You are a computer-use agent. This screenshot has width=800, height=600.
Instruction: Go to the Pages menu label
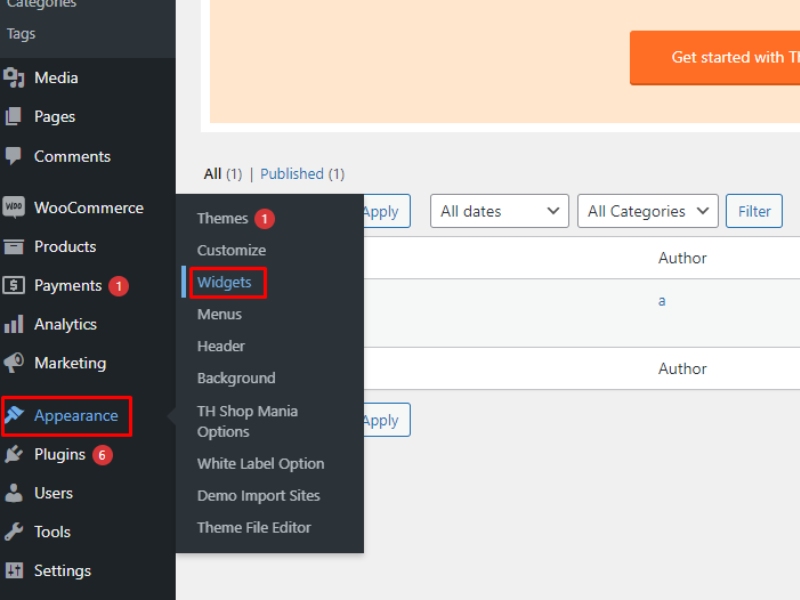[x=55, y=117]
